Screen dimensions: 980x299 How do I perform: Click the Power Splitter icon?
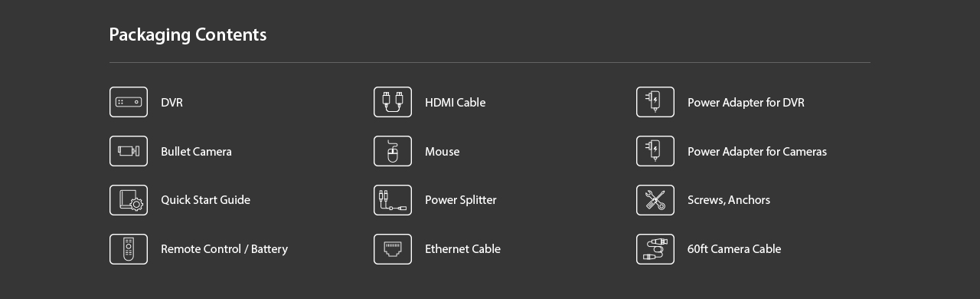(393, 200)
